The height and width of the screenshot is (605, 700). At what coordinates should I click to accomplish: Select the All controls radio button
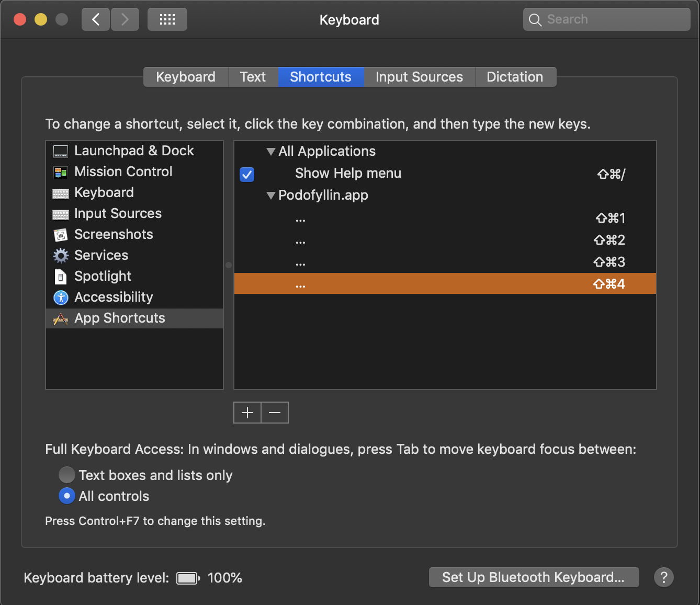point(67,496)
